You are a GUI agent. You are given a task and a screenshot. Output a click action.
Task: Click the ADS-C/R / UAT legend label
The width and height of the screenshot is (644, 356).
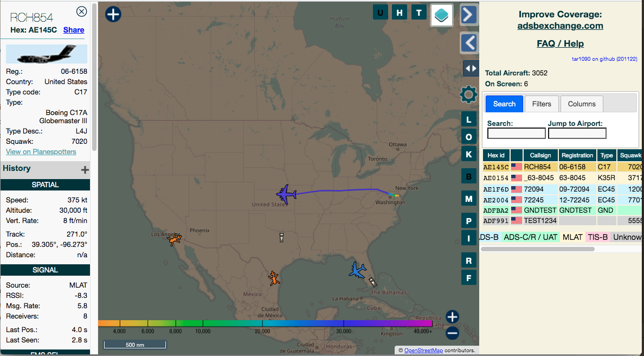[530, 237]
